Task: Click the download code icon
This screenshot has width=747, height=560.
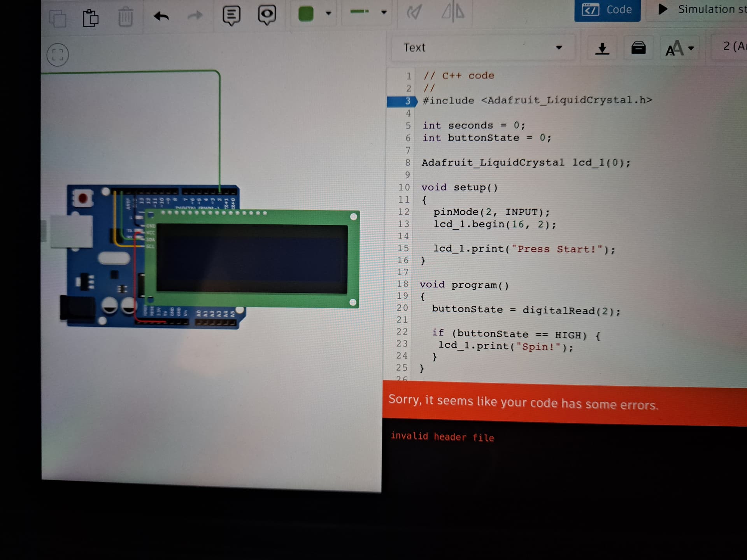Action: click(602, 48)
